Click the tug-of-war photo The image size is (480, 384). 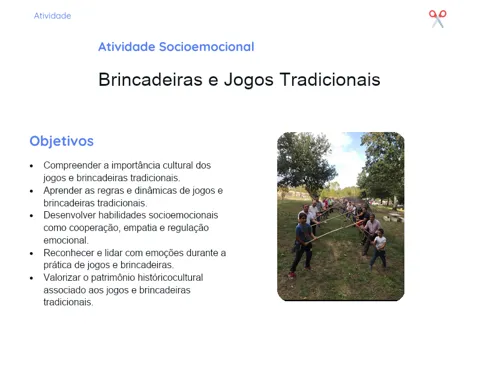(x=341, y=216)
